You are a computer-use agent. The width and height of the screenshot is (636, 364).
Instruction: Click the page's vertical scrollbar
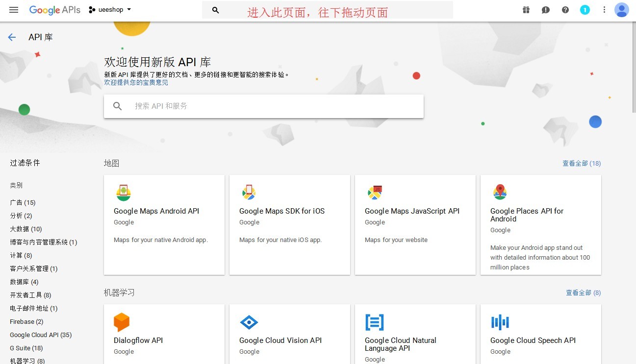click(633, 67)
